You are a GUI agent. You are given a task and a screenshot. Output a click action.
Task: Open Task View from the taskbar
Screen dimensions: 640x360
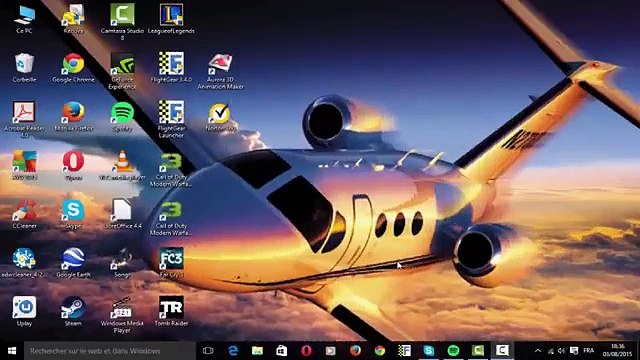coord(208,351)
